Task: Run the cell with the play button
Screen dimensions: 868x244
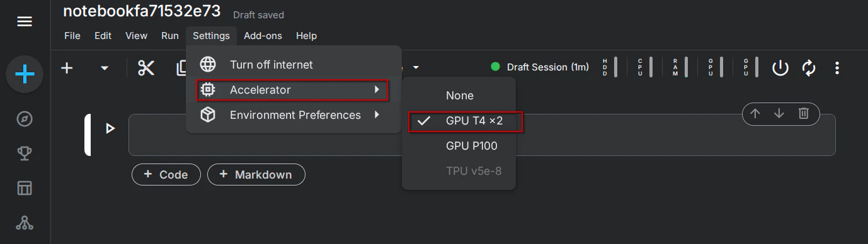Action: pos(110,128)
